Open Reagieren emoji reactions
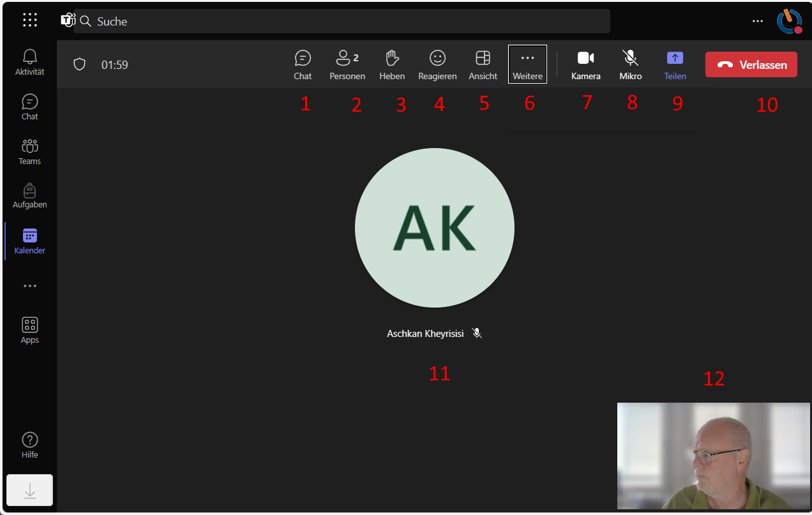Image resolution: width=812 pixels, height=515 pixels. tap(437, 64)
